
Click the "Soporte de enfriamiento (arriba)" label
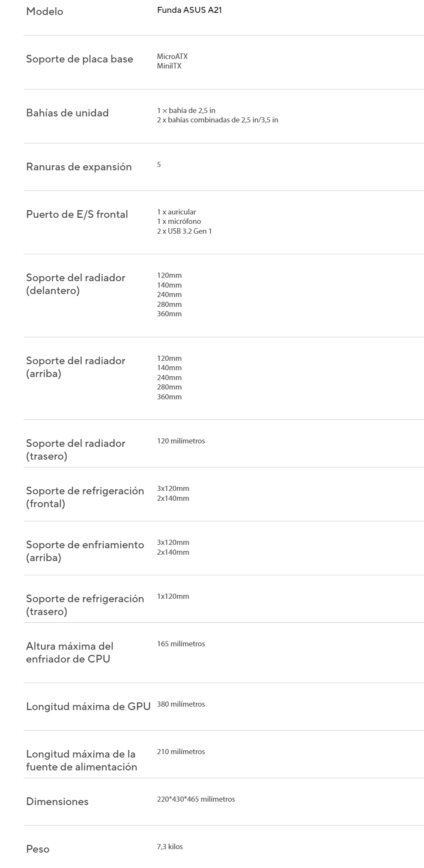pos(85,551)
